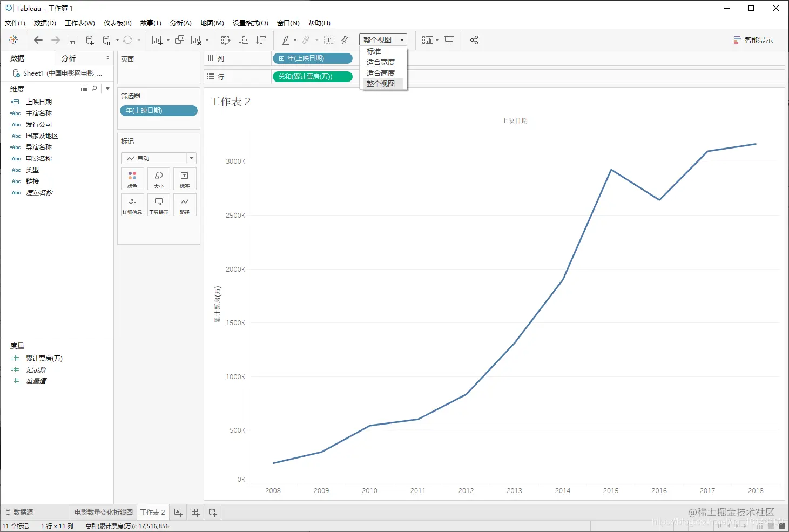The image size is (789, 532).
Task: Click the 详细信息 detail card in Marks
Action: click(132, 205)
